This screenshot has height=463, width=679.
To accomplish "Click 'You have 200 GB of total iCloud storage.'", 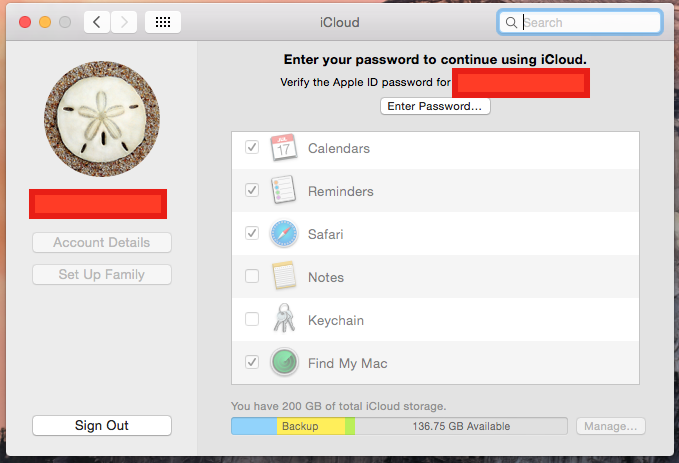I will coord(339,406).
